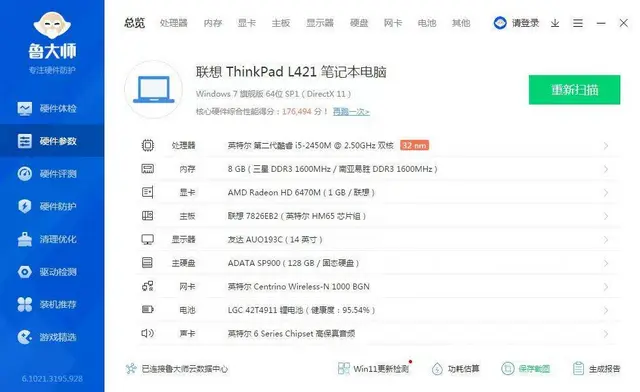The width and height of the screenshot is (640, 392).
Task: Click the ThinkPad L421 title text
Action: (291, 72)
